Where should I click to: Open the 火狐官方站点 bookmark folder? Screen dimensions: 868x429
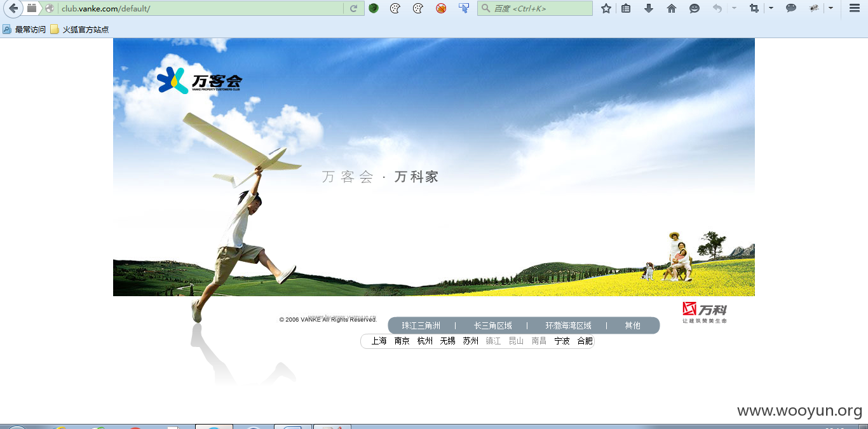pyautogui.click(x=79, y=29)
